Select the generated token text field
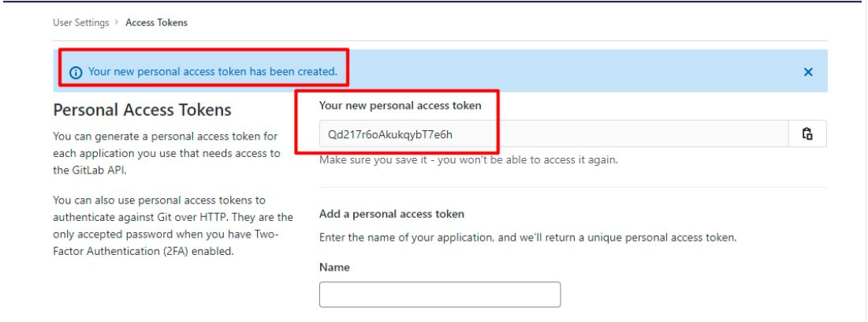The image size is (868, 322). click(x=552, y=134)
